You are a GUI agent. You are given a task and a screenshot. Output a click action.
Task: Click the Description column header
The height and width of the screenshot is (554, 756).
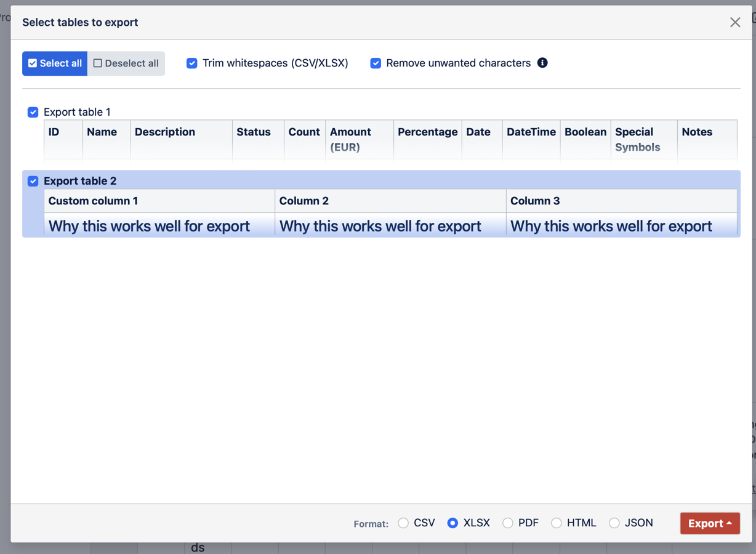182,139
